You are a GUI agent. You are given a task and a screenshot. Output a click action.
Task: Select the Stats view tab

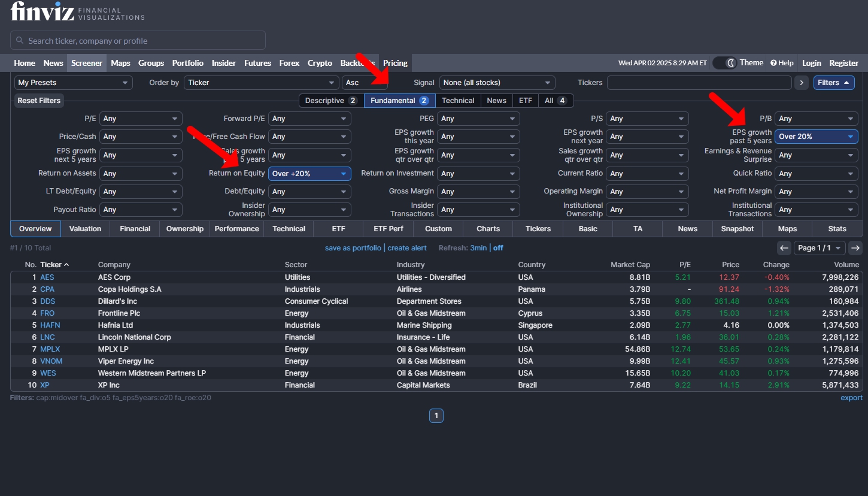pos(837,229)
